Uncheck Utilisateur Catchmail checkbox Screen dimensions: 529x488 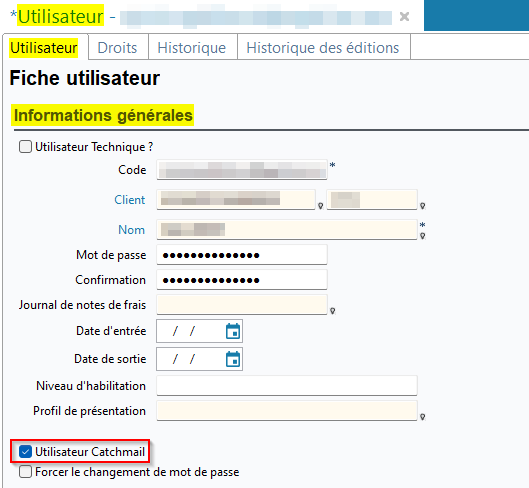[x=25, y=452]
